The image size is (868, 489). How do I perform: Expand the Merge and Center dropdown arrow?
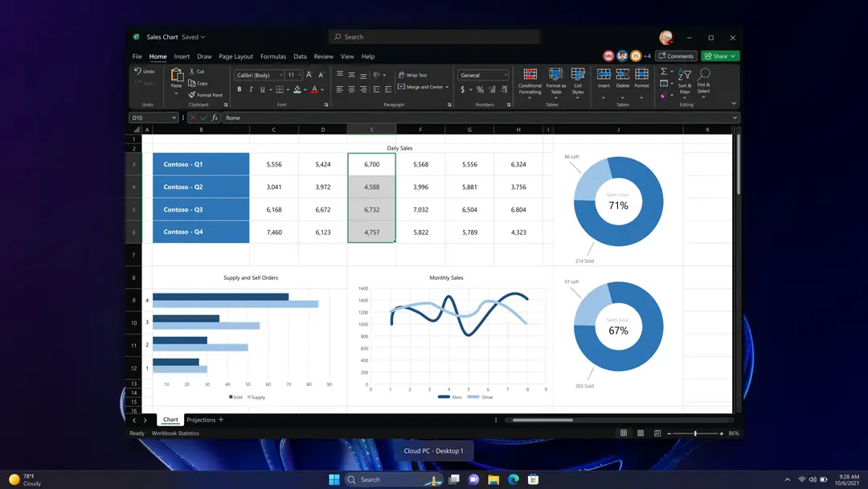[x=447, y=87]
